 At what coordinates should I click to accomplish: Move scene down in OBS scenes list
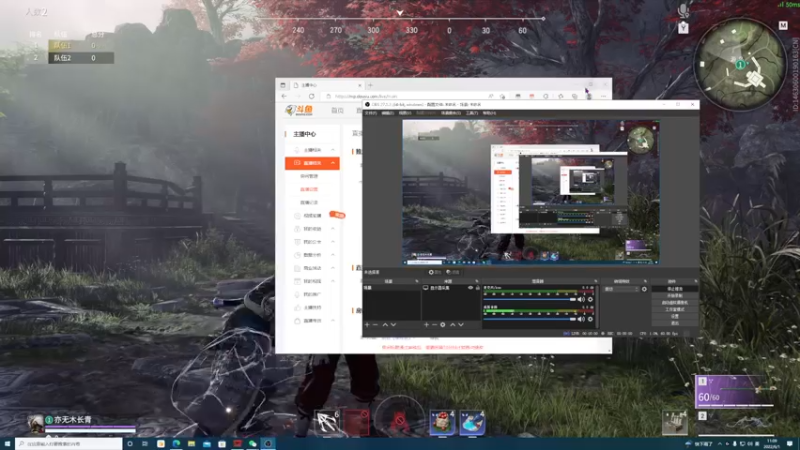393,324
